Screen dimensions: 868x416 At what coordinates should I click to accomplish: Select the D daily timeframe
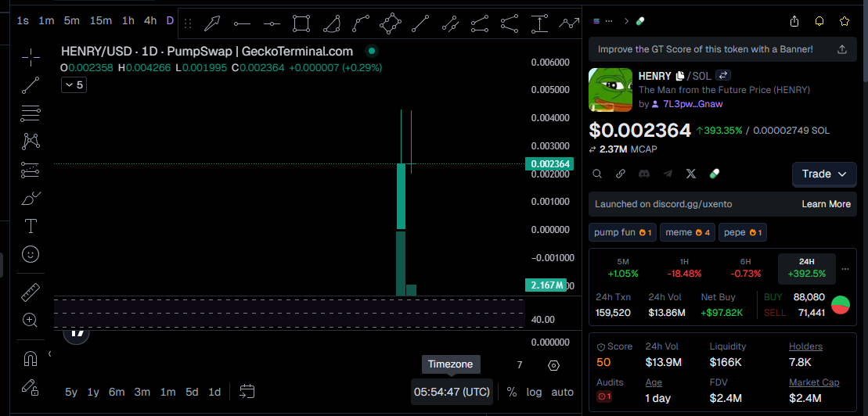170,21
